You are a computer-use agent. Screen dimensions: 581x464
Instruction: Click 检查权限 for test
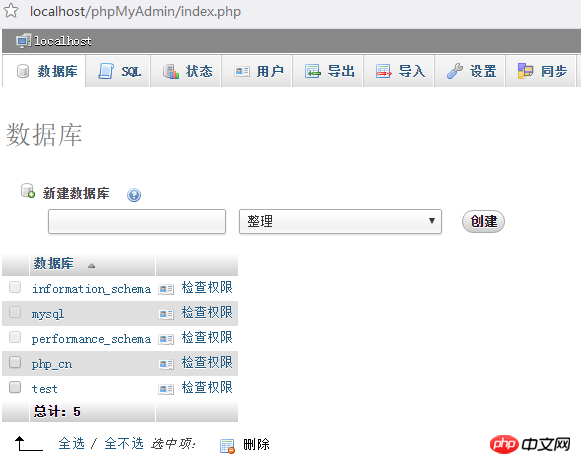coord(207,388)
